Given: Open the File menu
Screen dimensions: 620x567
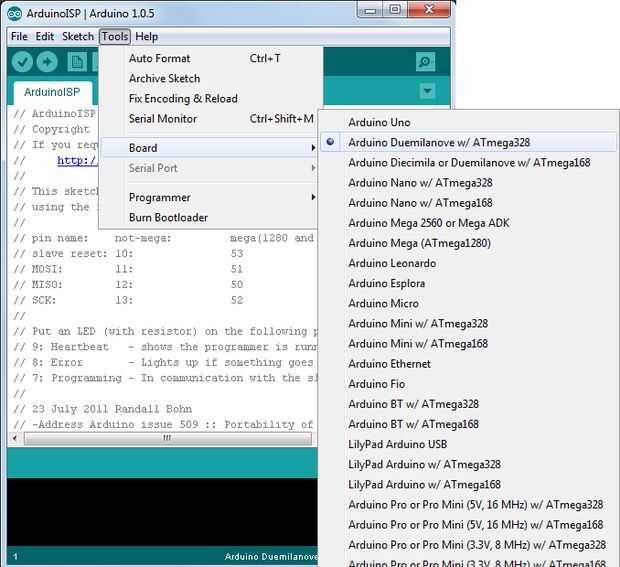Looking at the screenshot, I should [x=19, y=36].
